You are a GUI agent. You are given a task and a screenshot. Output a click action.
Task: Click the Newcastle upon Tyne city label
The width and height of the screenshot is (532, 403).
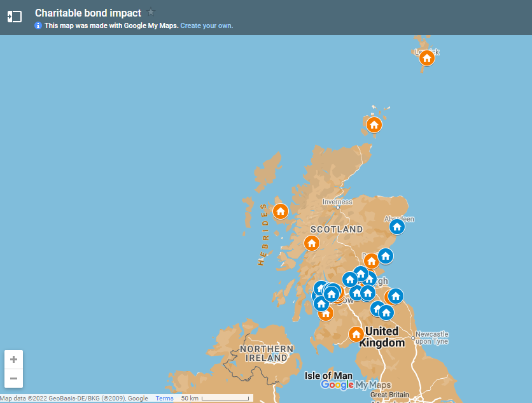[x=432, y=337]
